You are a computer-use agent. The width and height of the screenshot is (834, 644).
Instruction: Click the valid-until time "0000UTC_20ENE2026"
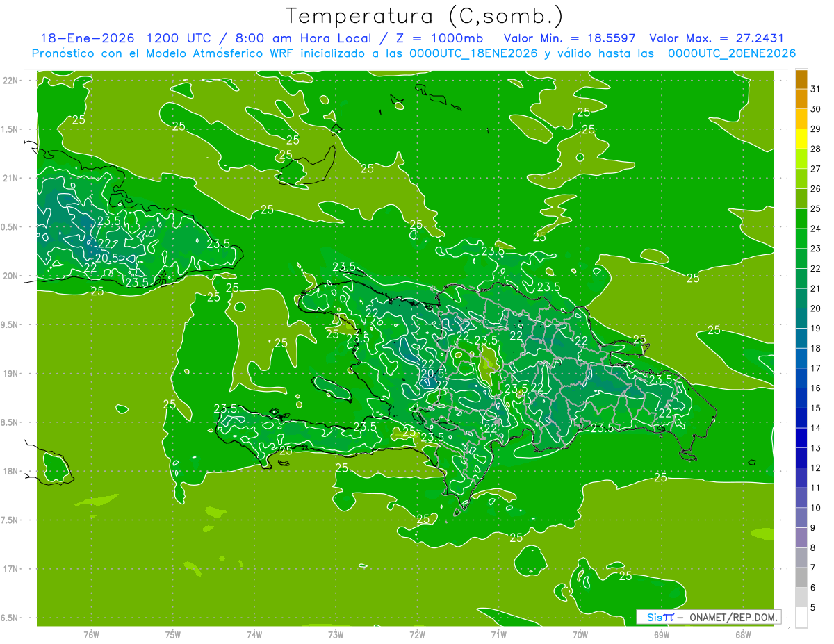732,53
